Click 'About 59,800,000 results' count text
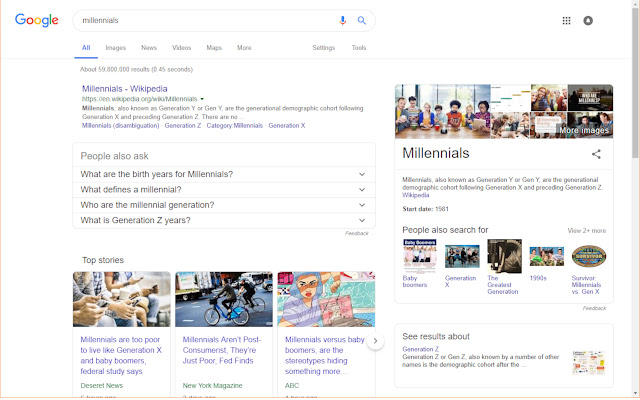 [136, 69]
